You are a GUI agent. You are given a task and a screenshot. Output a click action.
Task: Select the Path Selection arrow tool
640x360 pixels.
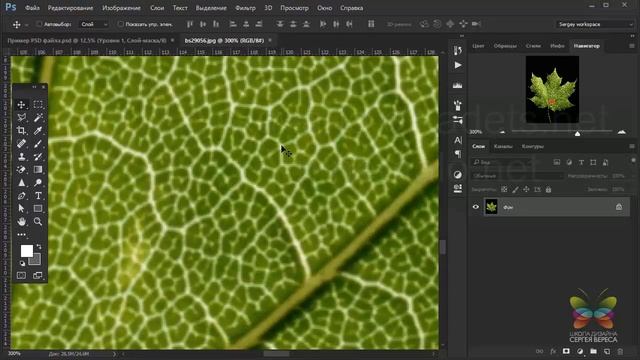pyautogui.click(x=21, y=209)
